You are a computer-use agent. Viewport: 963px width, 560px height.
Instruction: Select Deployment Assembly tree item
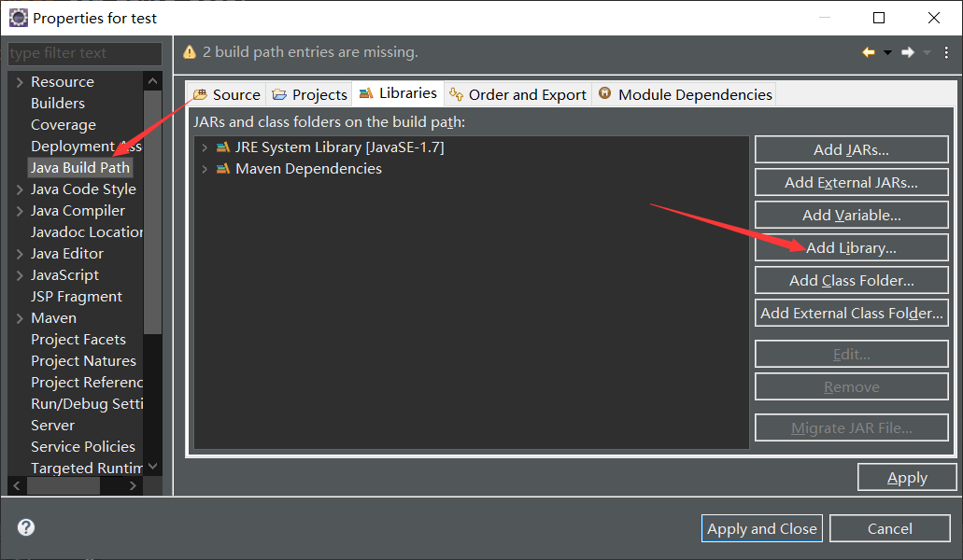pyautogui.click(x=86, y=146)
